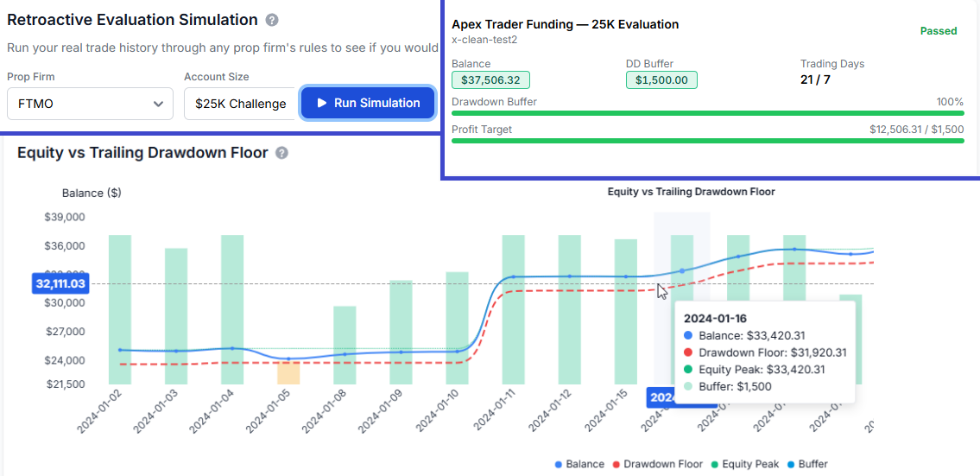980x476 pixels.
Task: Click the Apex Trader Funding 25K Evaluation title
Action: [x=565, y=24]
